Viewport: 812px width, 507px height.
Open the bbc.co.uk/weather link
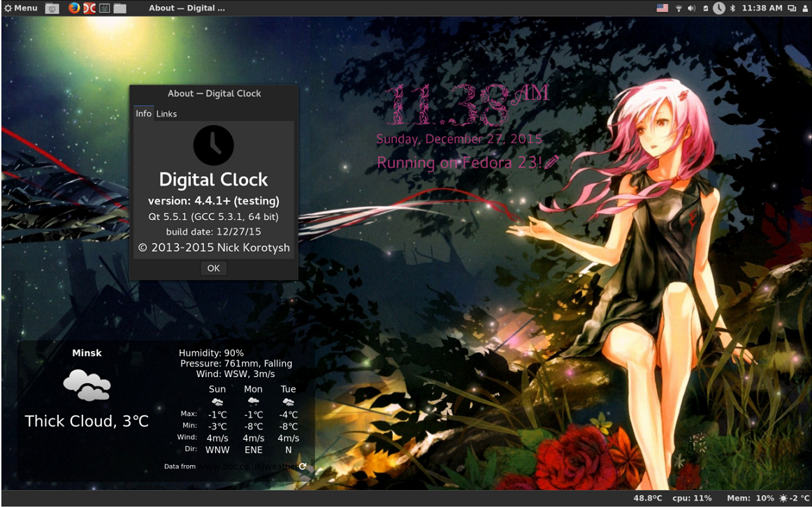248,466
